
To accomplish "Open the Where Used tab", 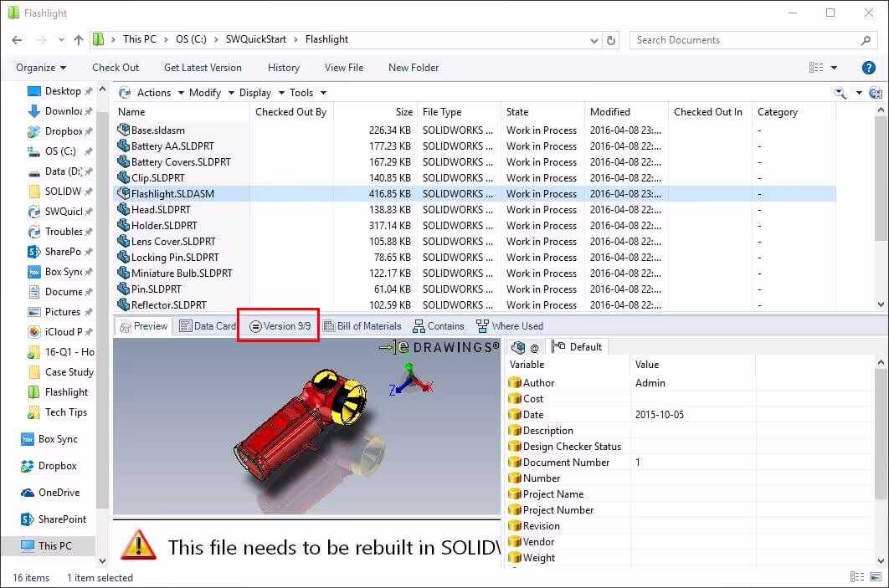I will point(509,326).
